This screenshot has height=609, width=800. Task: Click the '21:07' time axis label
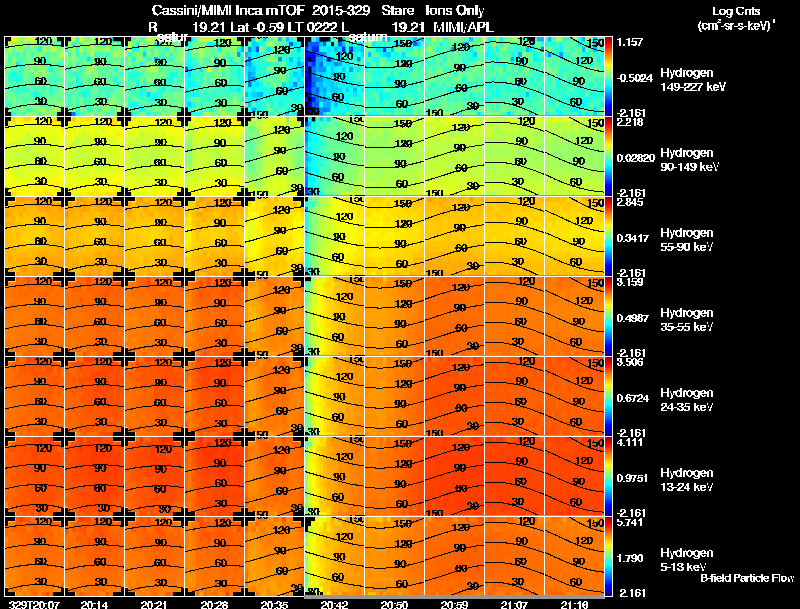point(514,604)
